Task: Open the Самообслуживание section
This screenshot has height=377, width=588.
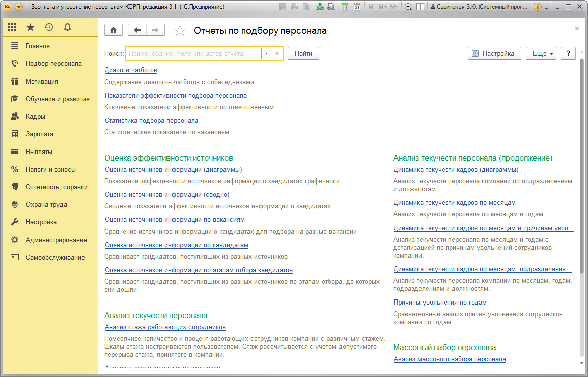Action: (50, 258)
